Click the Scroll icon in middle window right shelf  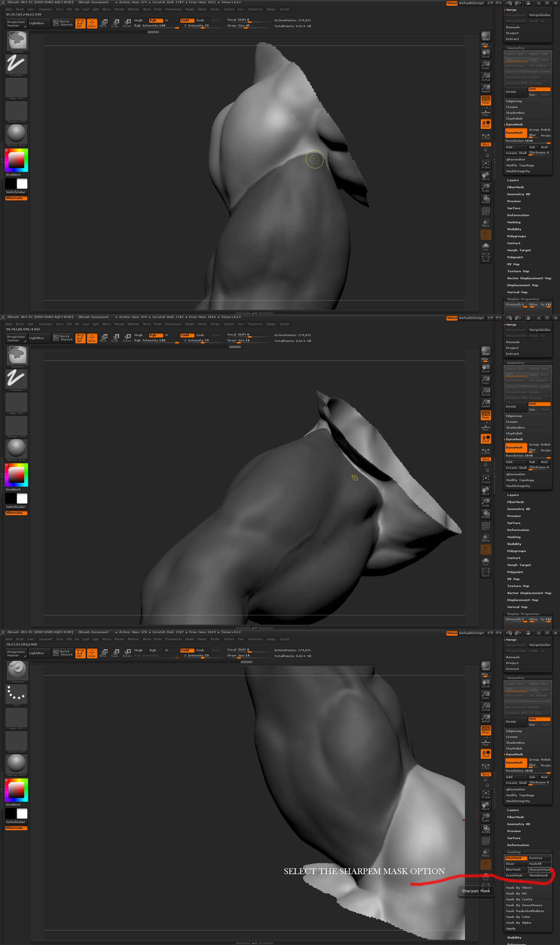[486, 368]
